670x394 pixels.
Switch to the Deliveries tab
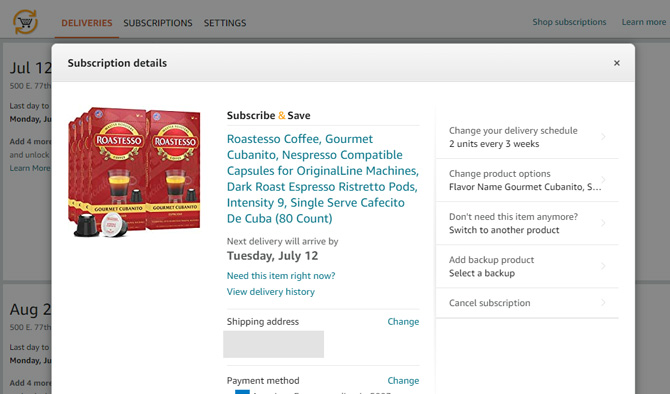[87, 23]
